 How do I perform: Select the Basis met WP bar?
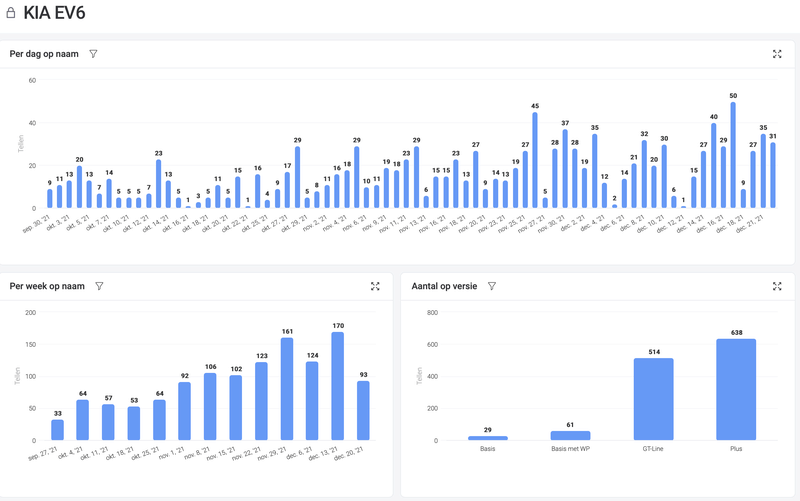coord(570,435)
